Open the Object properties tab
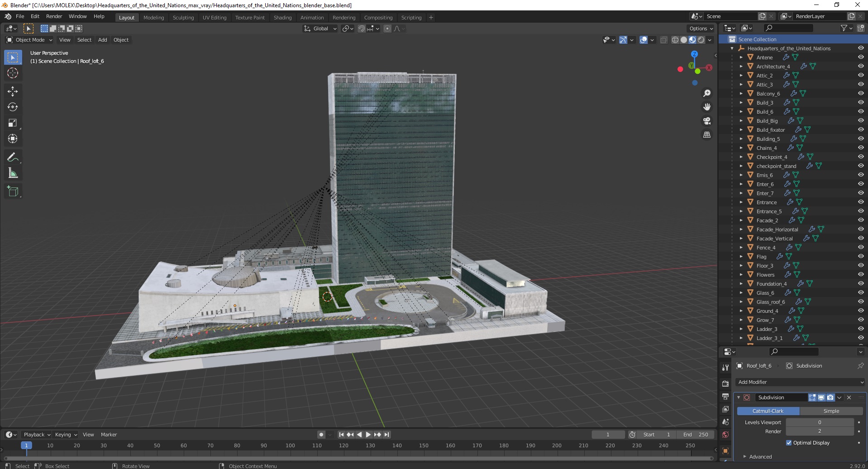 725,451
